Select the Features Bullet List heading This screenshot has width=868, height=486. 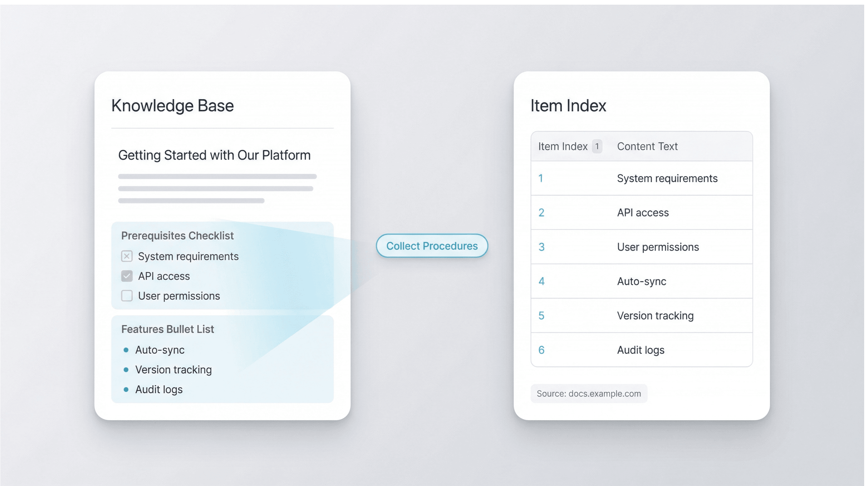tap(167, 329)
